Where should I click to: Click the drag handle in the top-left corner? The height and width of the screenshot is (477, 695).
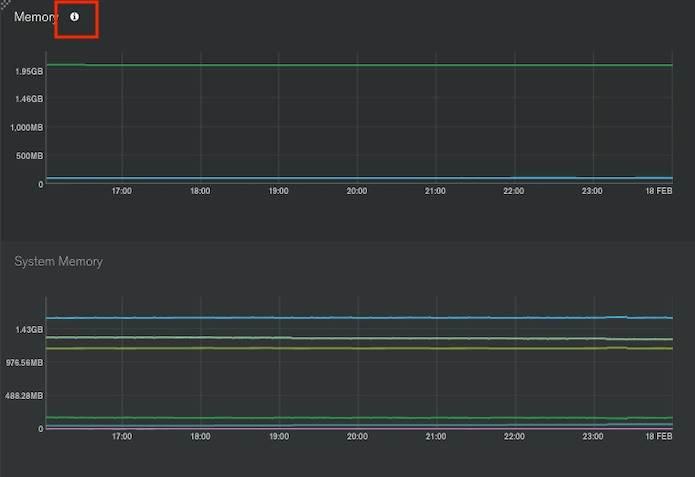click(4, 4)
